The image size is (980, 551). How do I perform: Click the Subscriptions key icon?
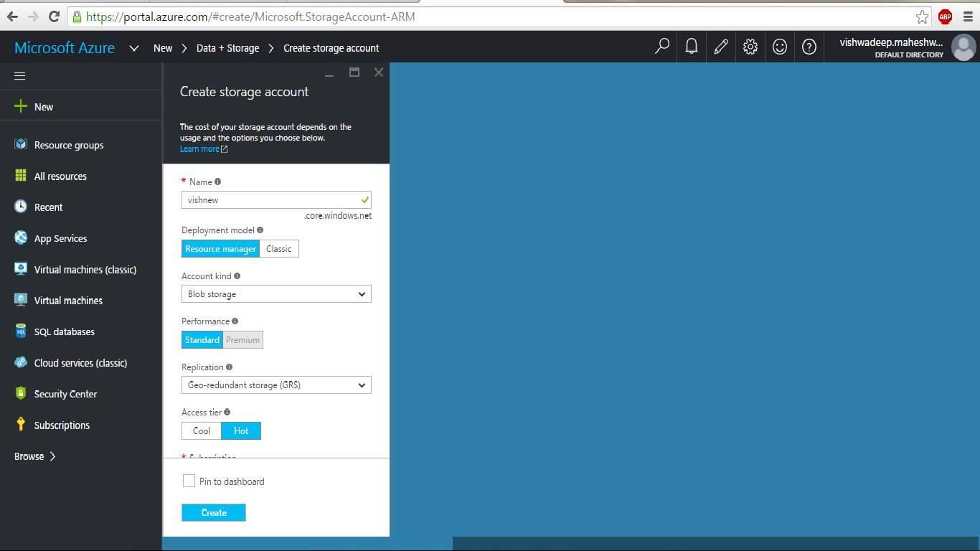click(x=21, y=425)
